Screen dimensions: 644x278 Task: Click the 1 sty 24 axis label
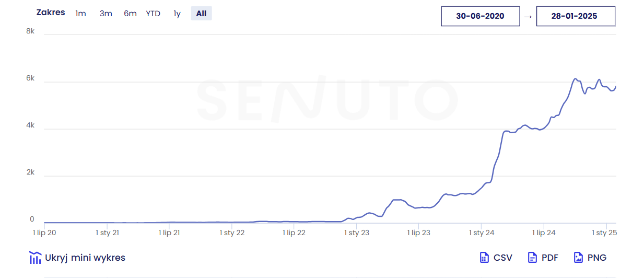(x=482, y=233)
